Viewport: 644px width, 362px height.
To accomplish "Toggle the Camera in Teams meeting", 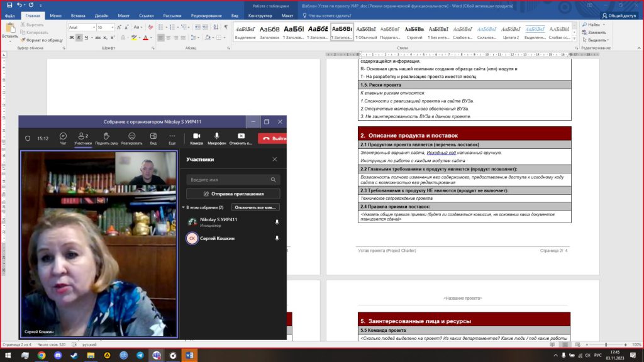I will point(196,138).
